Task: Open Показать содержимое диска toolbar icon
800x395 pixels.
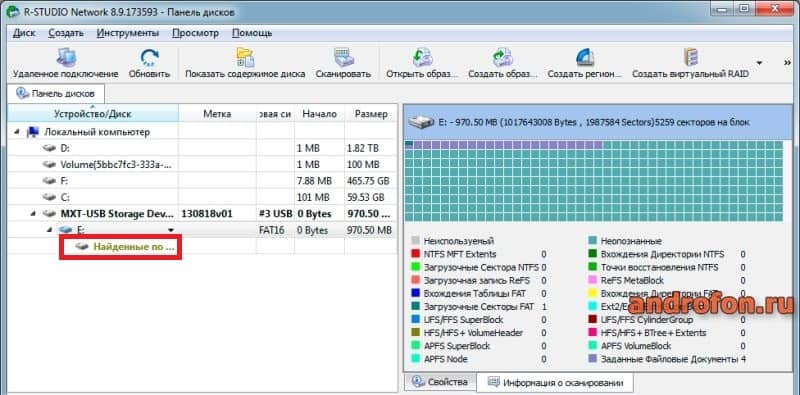Action: pyautogui.click(x=245, y=57)
